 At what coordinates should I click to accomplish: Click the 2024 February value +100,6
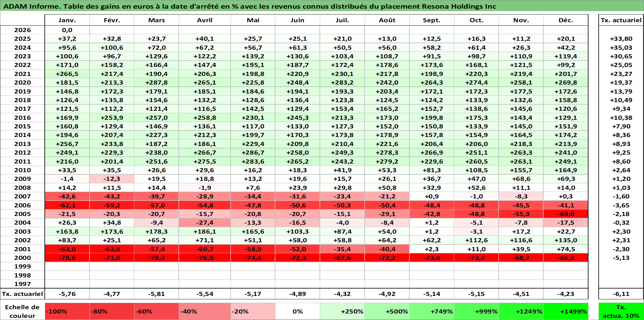[112, 48]
